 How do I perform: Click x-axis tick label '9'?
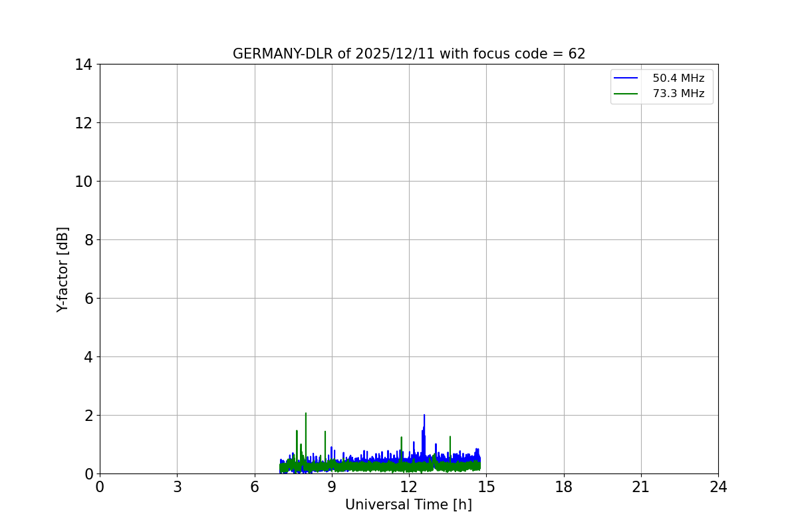pos(332,487)
